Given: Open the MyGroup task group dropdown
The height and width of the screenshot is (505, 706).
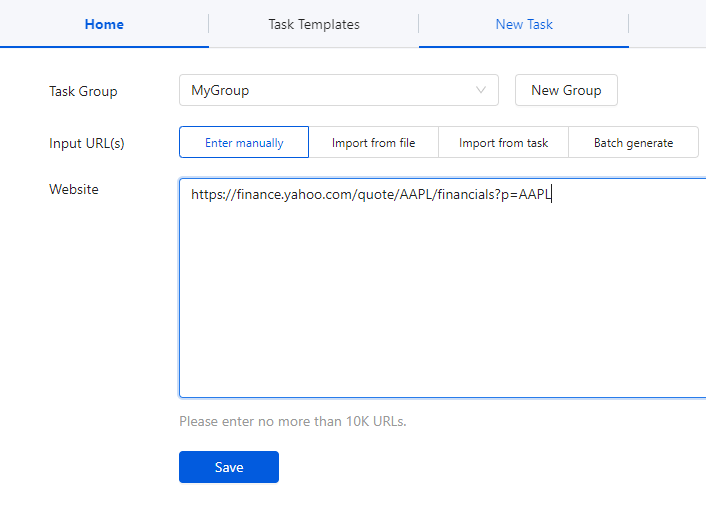Looking at the screenshot, I should pos(339,90).
